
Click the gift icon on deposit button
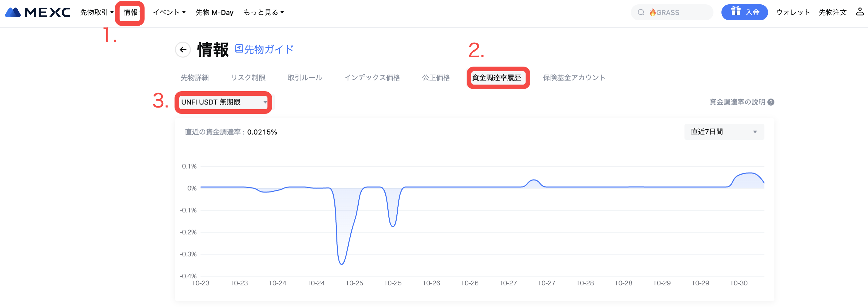pyautogui.click(x=735, y=12)
